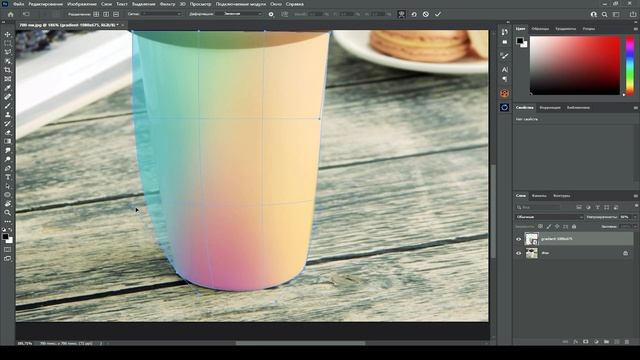Open the Properties panel flyout menu
This screenshot has height=360, width=640.
click(x=636, y=108)
